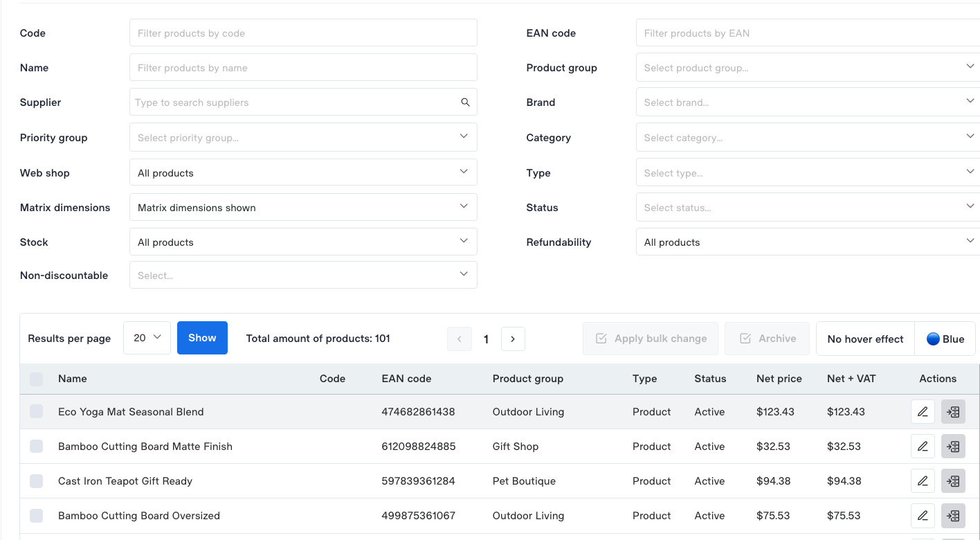
Task: Sort table by Net price column header
Action: (x=779, y=379)
